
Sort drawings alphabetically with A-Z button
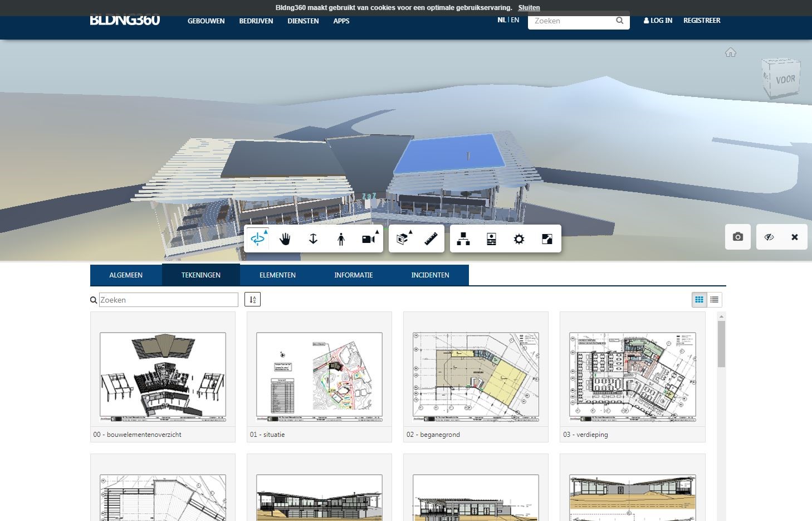252,300
